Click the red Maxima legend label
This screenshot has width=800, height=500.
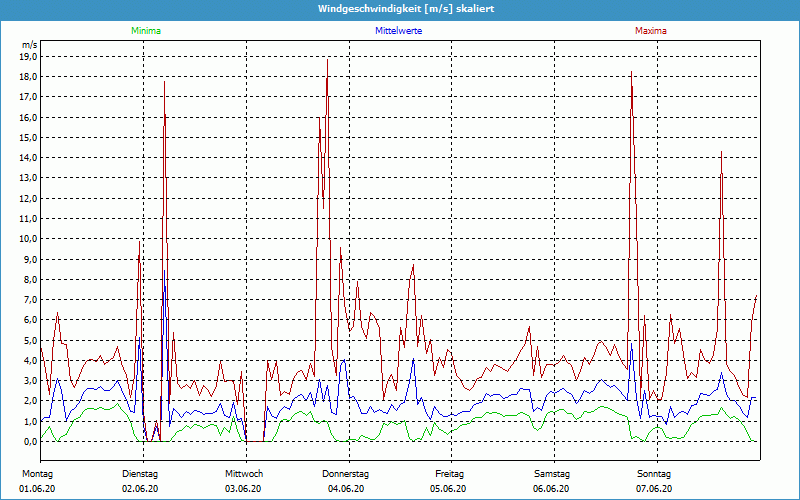pos(651,31)
